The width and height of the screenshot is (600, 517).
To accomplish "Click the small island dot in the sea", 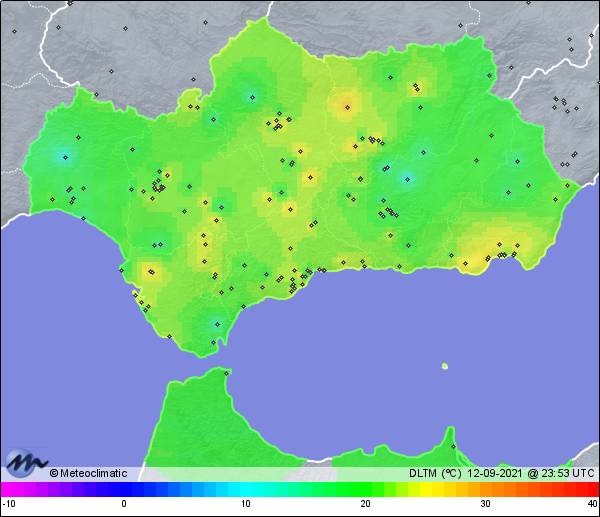I will [x=445, y=366].
